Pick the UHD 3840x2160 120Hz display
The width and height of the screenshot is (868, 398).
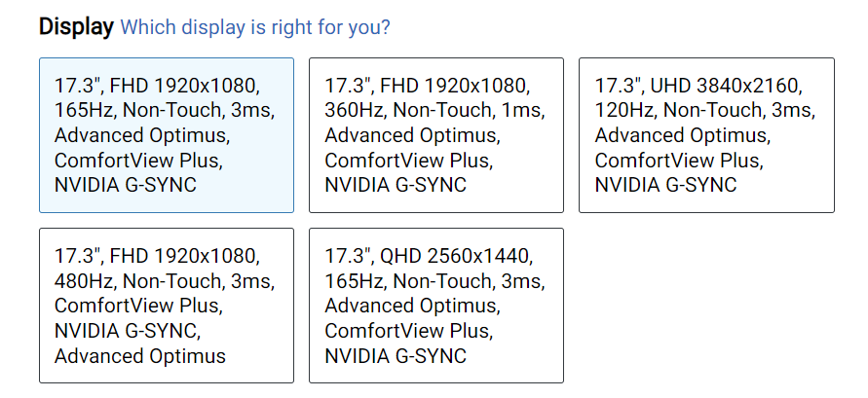[x=706, y=135]
